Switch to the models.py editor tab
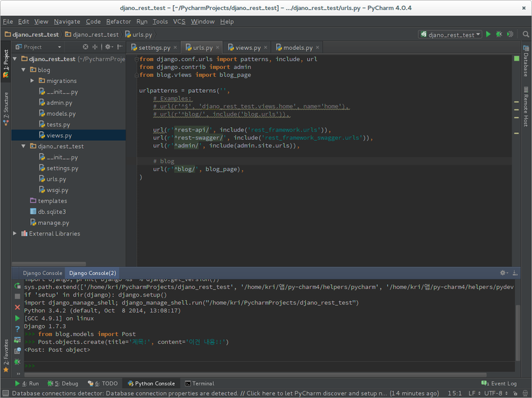 tap(297, 47)
